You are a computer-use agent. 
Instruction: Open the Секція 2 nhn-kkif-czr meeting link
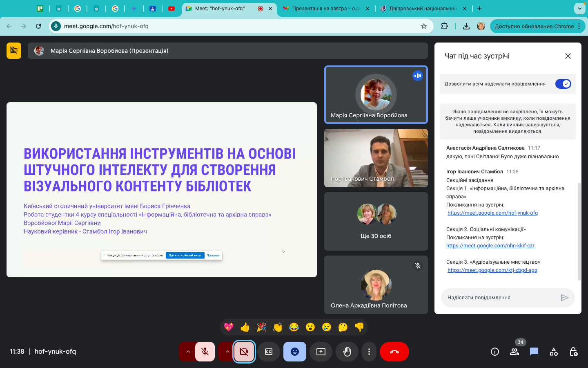490,245
